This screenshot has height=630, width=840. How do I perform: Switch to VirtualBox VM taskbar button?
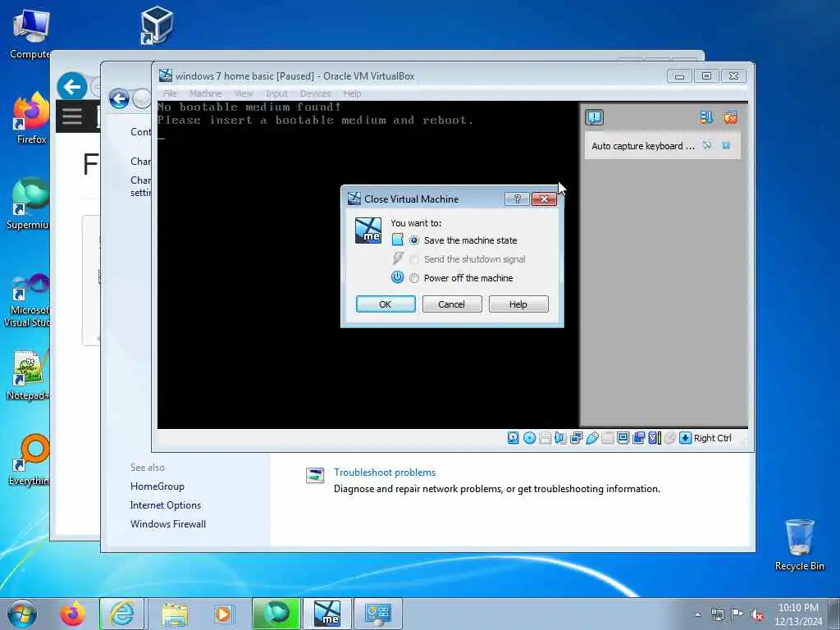pos(327,614)
